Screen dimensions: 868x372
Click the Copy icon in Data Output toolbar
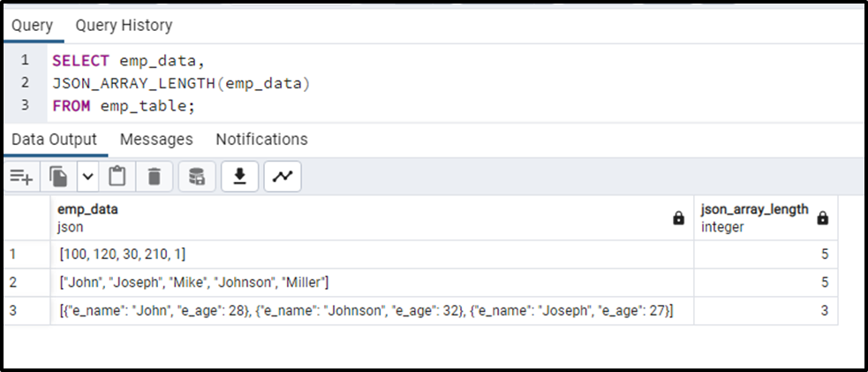pos(58,177)
